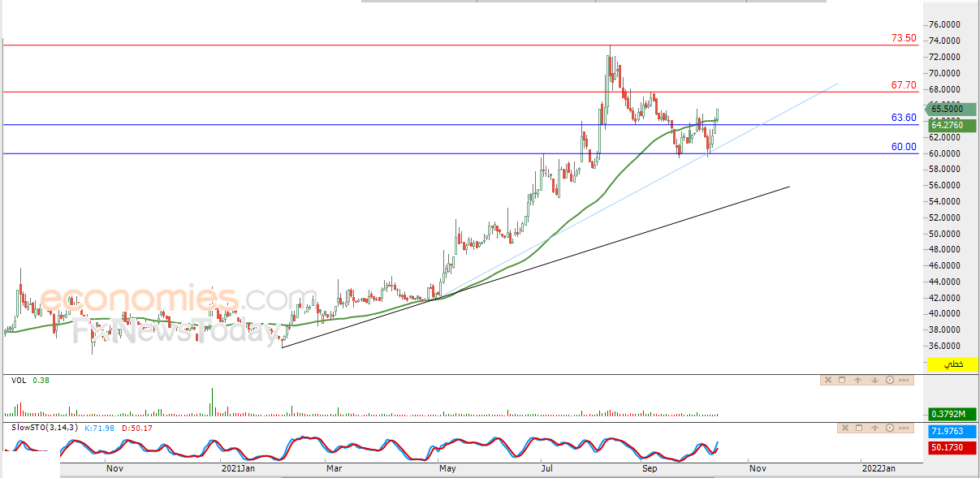Image resolution: width=980 pixels, height=478 pixels.
Task: Open the VOL panel more-options dots
Action: click(904, 380)
